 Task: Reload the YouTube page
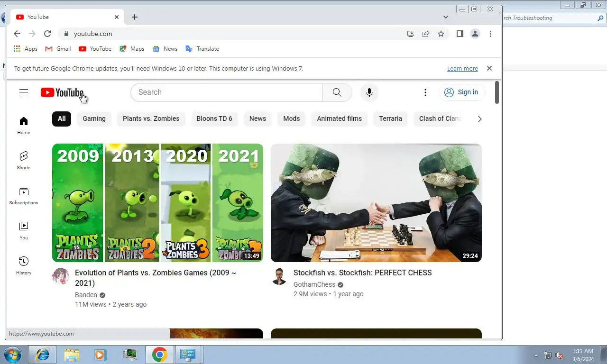[47, 34]
